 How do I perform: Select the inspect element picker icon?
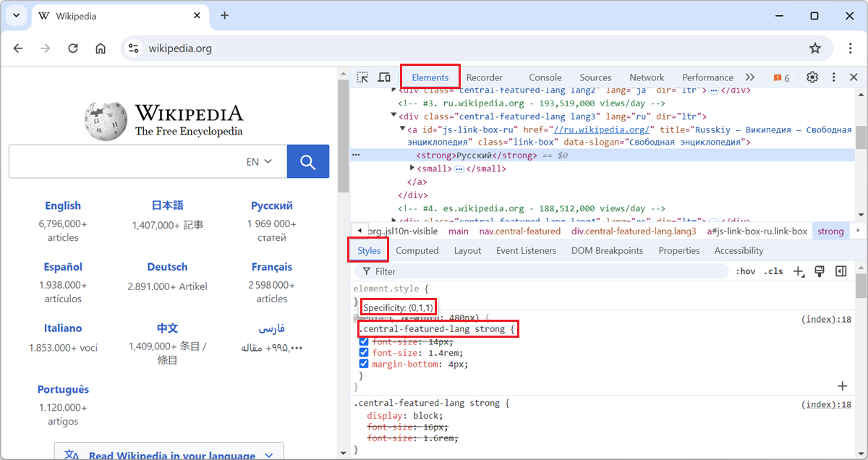click(x=363, y=77)
